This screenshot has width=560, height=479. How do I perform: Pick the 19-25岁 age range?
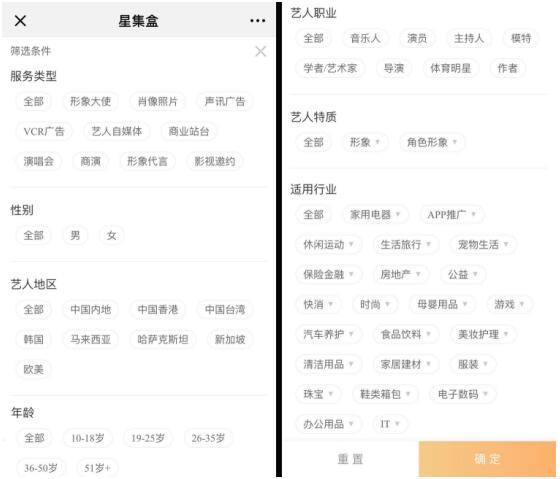click(148, 438)
